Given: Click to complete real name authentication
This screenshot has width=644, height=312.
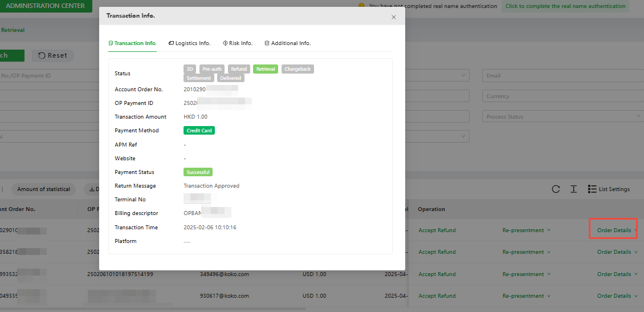Looking at the screenshot, I should [x=565, y=6].
